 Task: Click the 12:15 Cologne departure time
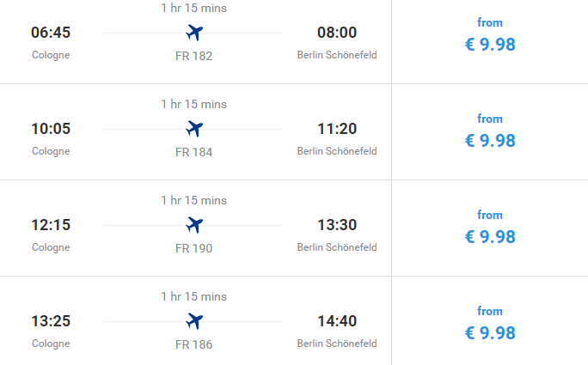[x=51, y=225]
